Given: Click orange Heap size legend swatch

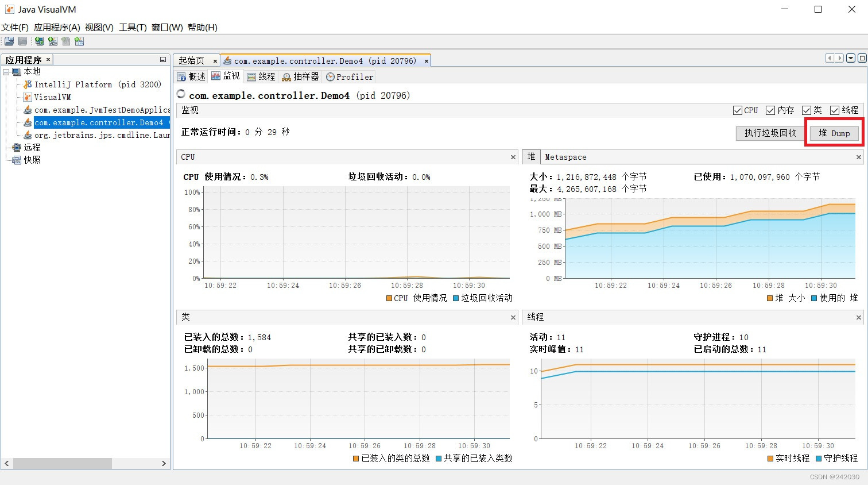Looking at the screenshot, I should 770,298.
